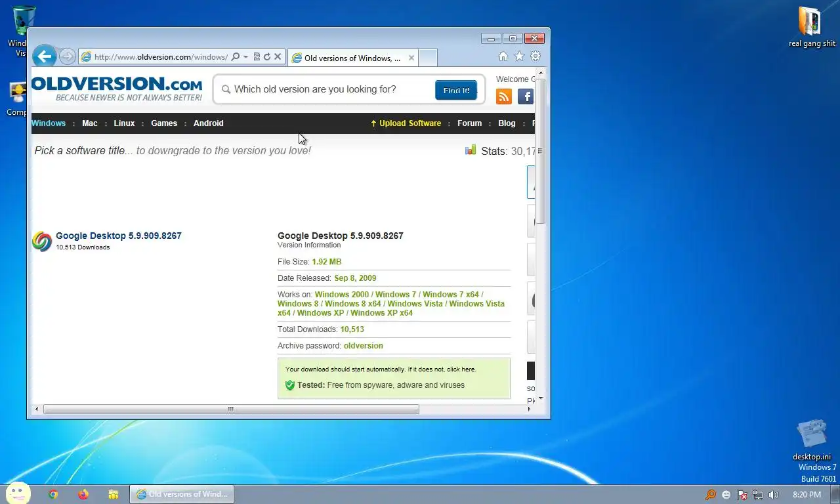Click the URL text in the address bar
Viewport: 840px width, 504px height.
pyautogui.click(x=161, y=57)
